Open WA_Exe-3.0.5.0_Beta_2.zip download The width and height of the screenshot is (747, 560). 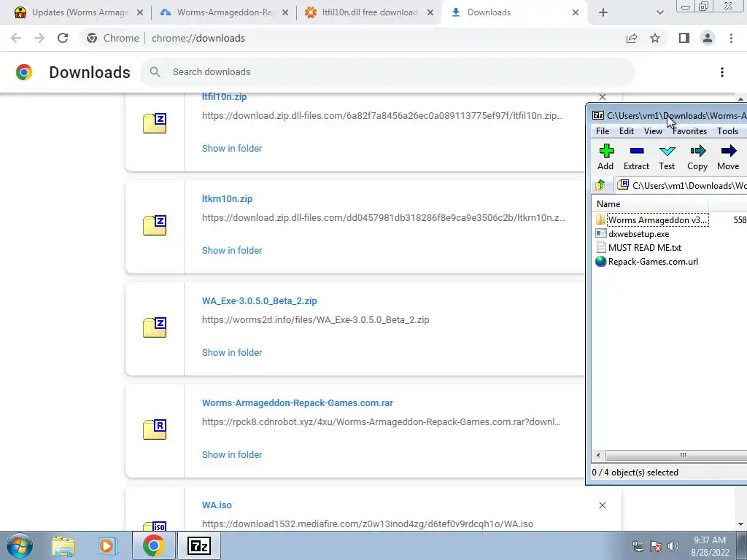click(x=260, y=301)
